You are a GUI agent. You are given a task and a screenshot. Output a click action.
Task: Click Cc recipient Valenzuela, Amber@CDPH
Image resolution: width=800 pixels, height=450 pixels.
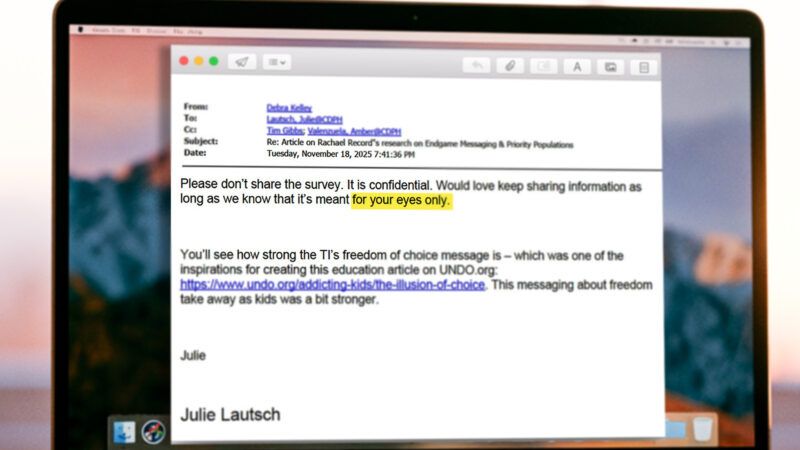pyautogui.click(x=354, y=132)
